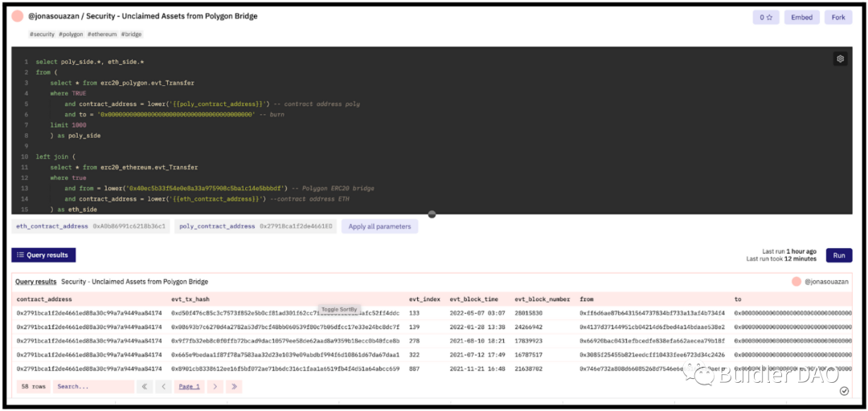Jump to last results page
Screen dimensions: 868x411
tap(234, 386)
